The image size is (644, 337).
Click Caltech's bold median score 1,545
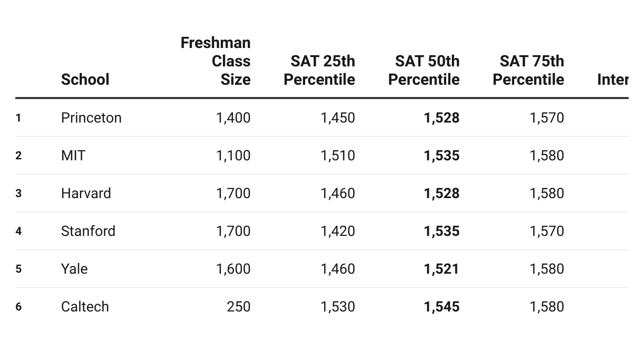442,306
